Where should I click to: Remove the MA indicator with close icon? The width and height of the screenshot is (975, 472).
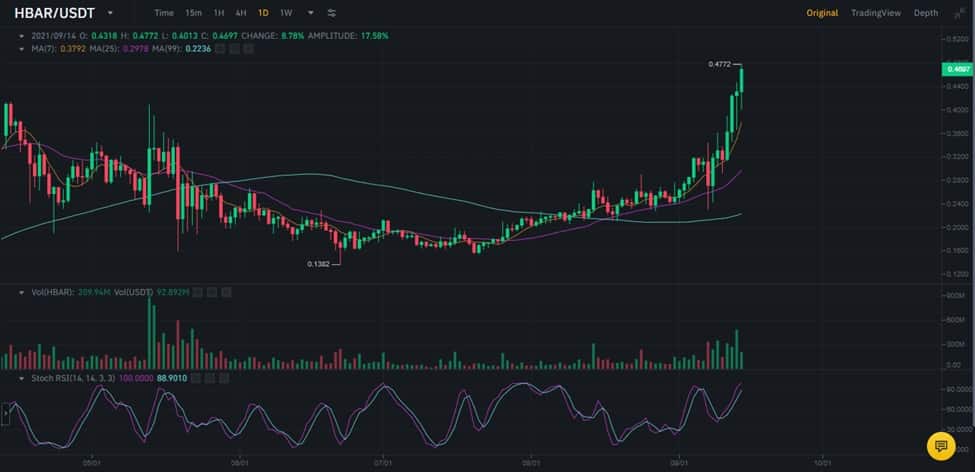249,49
